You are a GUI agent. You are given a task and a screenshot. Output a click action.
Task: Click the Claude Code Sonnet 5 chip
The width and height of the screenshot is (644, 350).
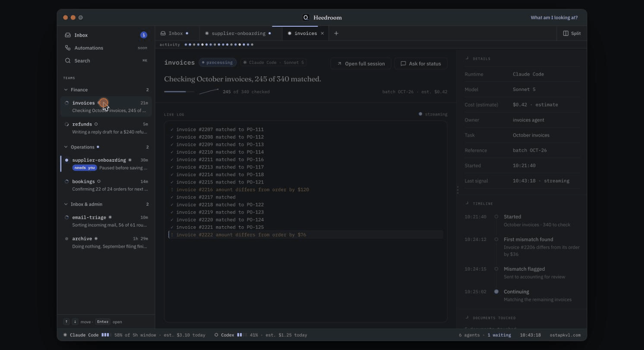point(273,62)
